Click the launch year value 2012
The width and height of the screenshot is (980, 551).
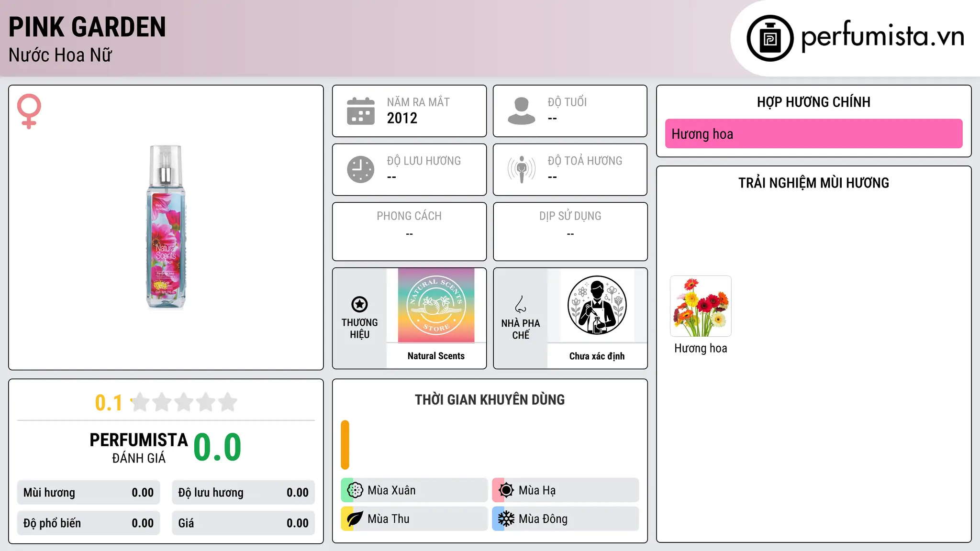402,118
